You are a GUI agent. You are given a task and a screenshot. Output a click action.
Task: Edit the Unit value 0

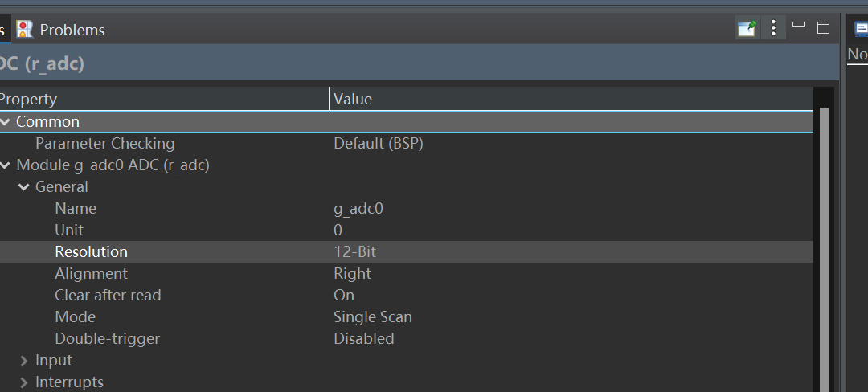point(338,230)
